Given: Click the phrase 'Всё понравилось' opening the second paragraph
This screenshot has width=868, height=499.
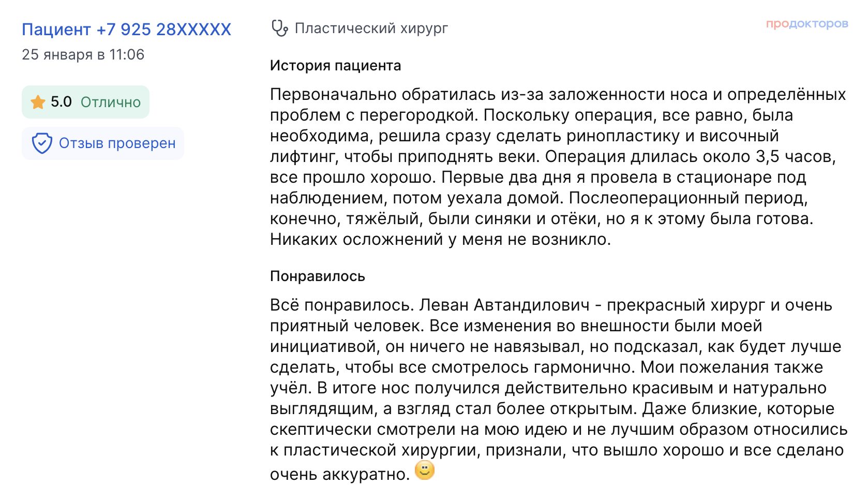Looking at the screenshot, I should click(x=341, y=305).
